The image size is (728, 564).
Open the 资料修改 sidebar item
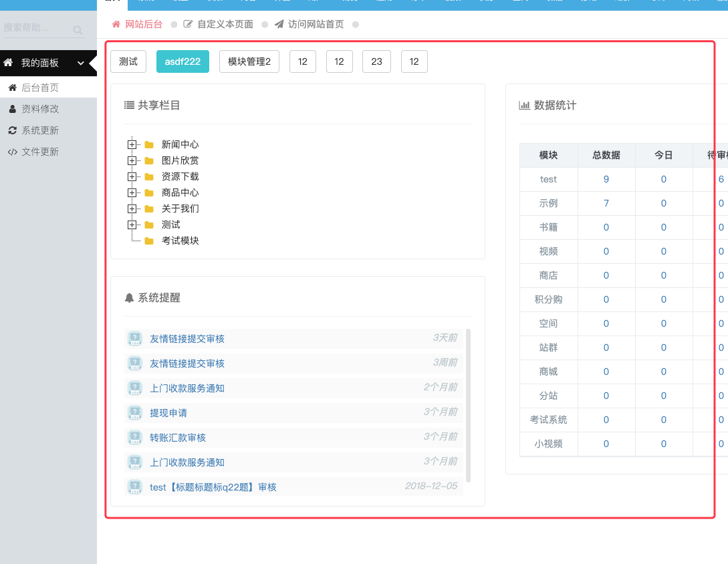(48, 109)
